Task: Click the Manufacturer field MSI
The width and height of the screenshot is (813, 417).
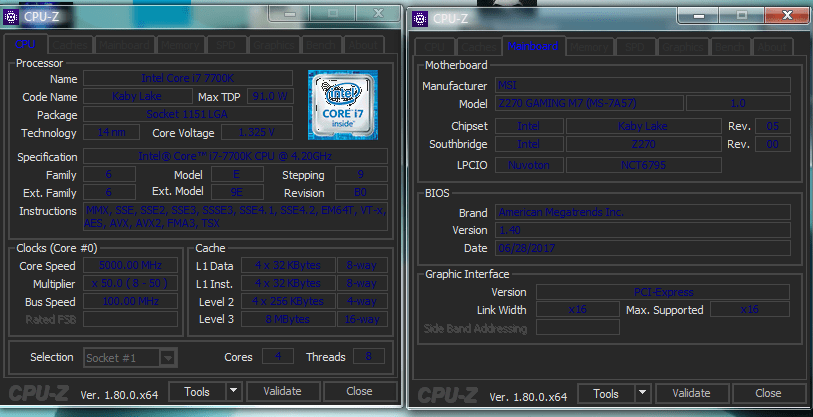Action: pos(643,85)
